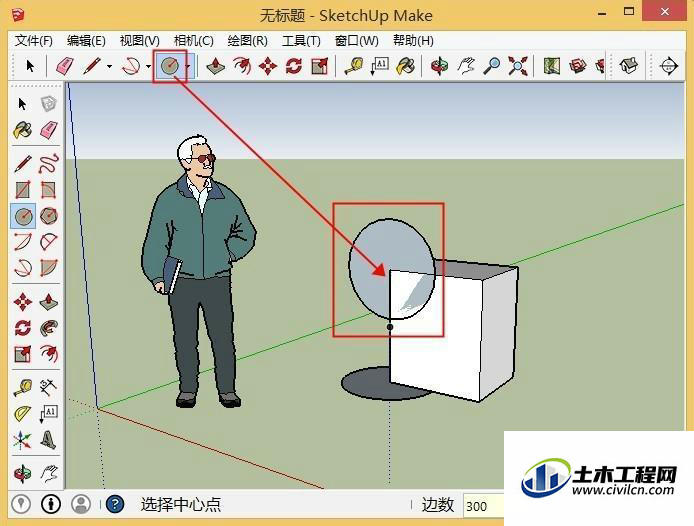Activate the Orbit tool in the top toolbar
Image resolution: width=694 pixels, height=526 pixels.
pos(439,66)
